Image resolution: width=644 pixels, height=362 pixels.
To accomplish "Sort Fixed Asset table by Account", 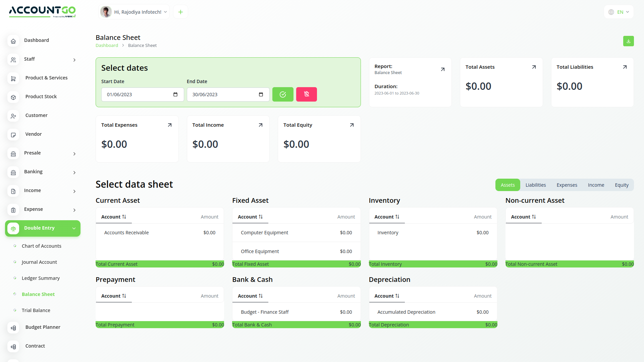I will 250,217.
